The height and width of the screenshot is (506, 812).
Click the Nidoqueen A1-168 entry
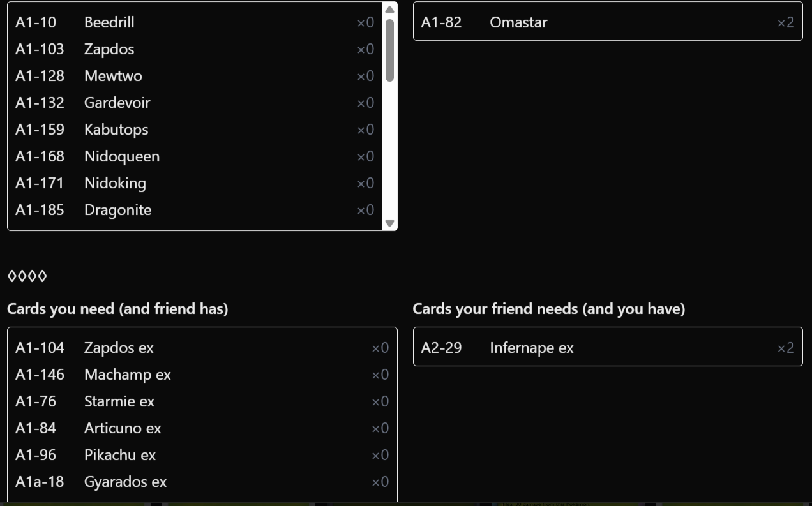[x=195, y=156]
